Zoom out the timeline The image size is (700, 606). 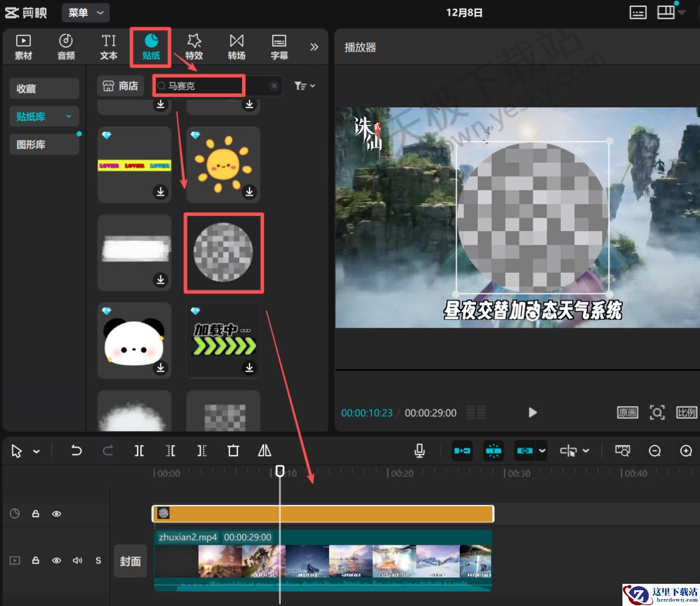pyautogui.click(x=654, y=450)
